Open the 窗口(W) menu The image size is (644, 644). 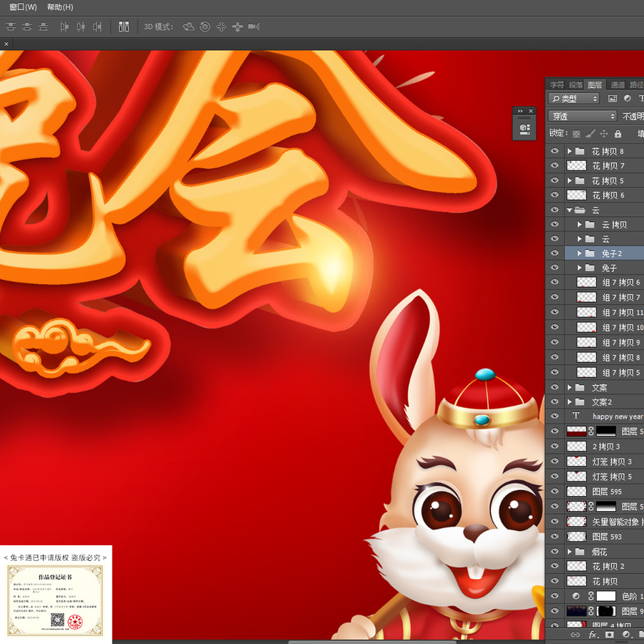point(23,7)
